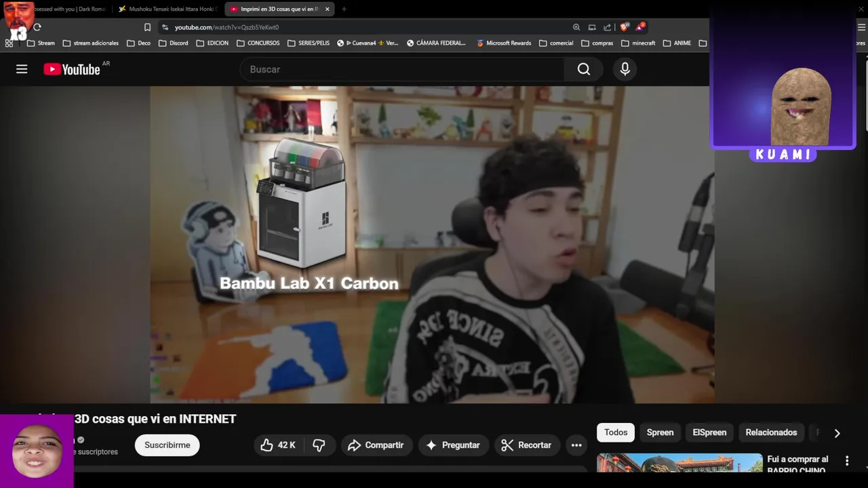The width and height of the screenshot is (868, 488).
Task: Open the compras bookmarks folder
Action: click(x=597, y=43)
